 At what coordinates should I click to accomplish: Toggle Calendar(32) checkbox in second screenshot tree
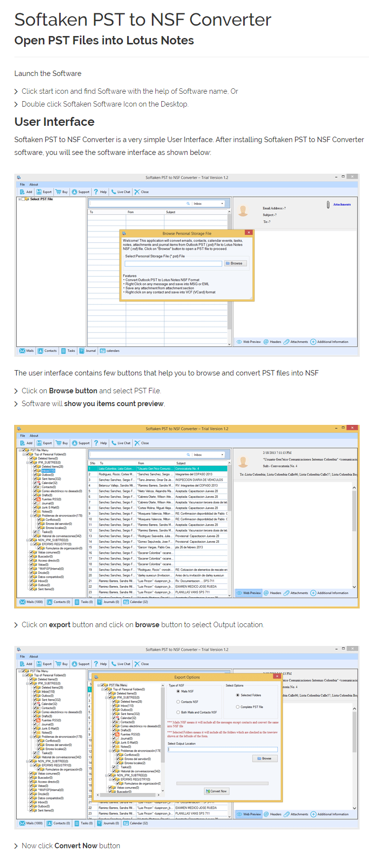point(36,483)
